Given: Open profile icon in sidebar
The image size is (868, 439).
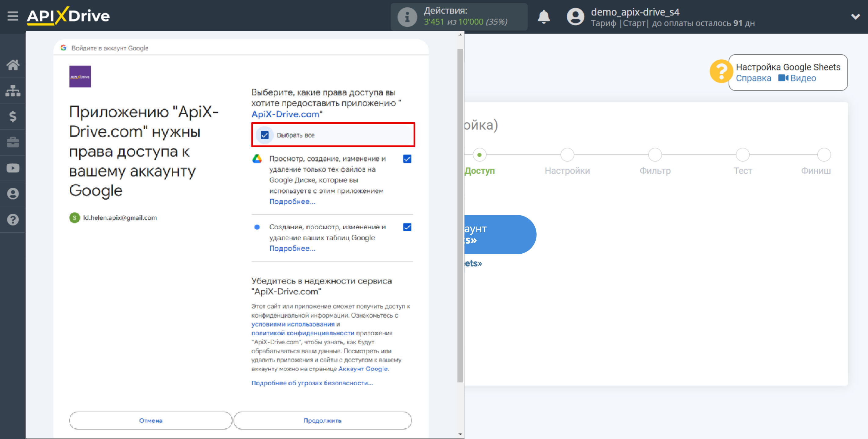Looking at the screenshot, I should pyautogui.click(x=13, y=194).
